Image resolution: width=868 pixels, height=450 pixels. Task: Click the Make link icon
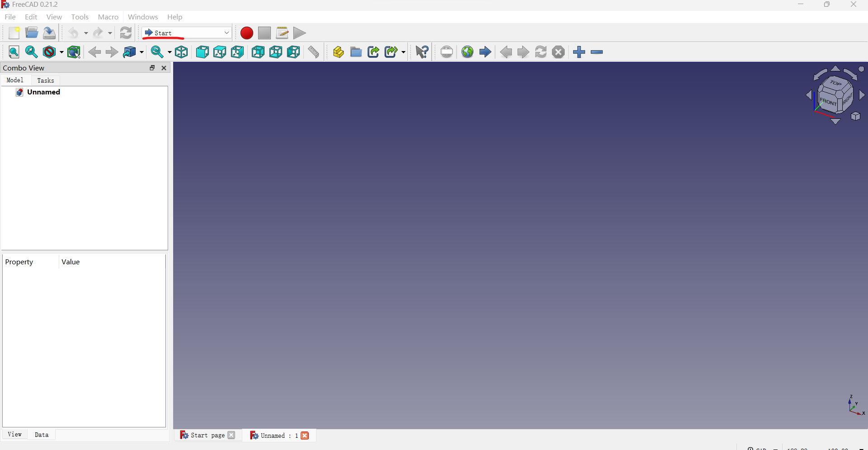[374, 52]
